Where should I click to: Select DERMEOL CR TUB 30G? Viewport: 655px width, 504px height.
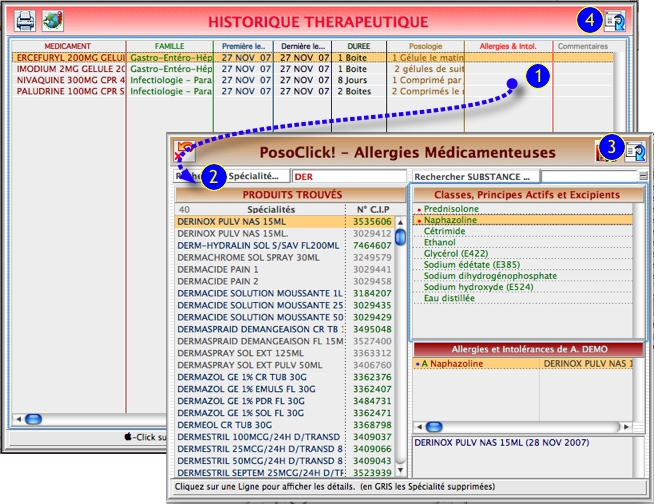pos(285,425)
